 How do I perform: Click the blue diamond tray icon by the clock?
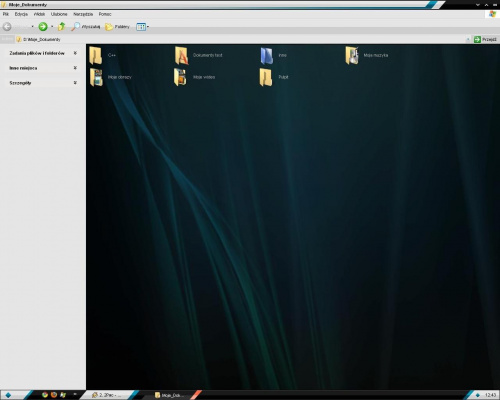pyautogui.click(x=478, y=395)
